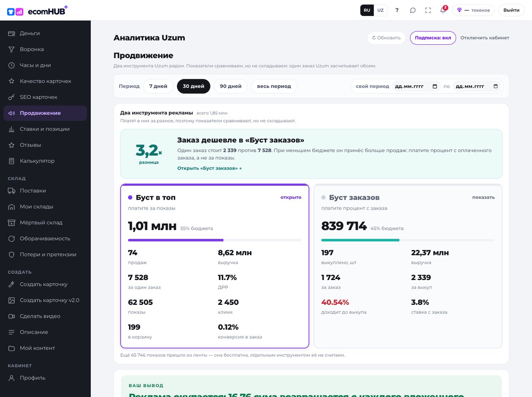The height and width of the screenshot is (397, 532).
Task: Open the notifications bell
Action: point(443,10)
